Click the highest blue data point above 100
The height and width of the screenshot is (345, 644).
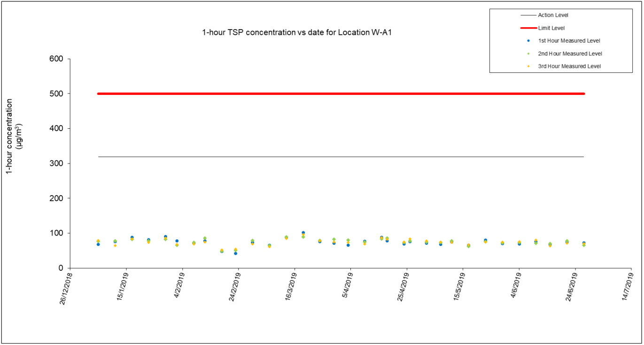(x=303, y=233)
